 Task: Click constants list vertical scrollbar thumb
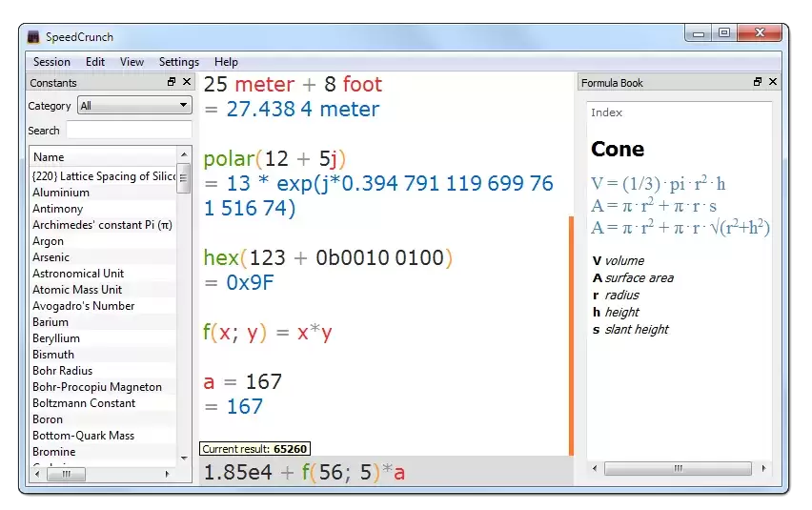click(183, 178)
